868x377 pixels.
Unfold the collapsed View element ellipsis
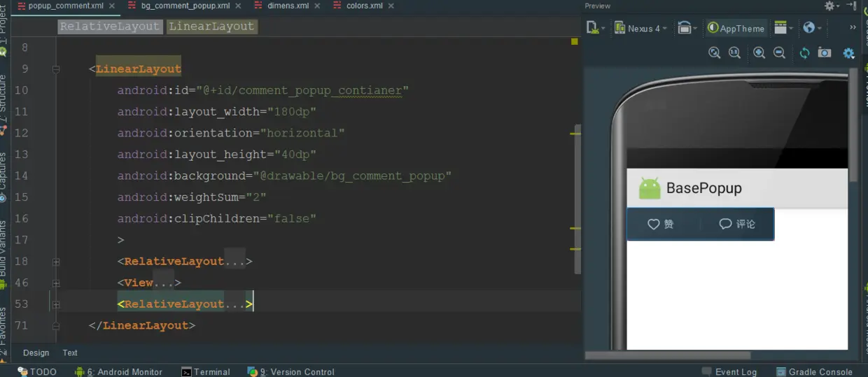coord(164,283)
